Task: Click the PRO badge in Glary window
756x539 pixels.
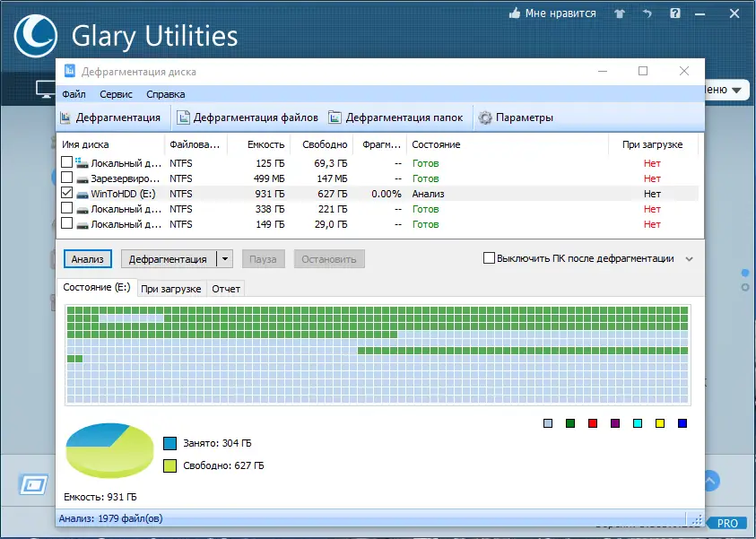Action: (728, 524)
